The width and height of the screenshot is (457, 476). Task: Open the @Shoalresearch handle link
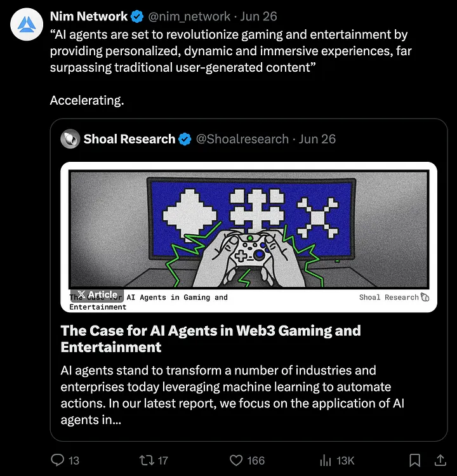pos(242,139)
